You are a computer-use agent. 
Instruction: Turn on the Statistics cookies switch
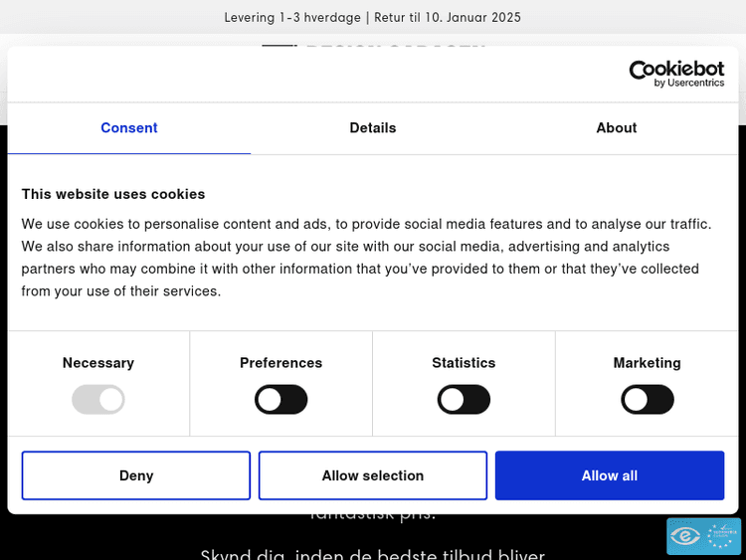click(x=464, y=400)
